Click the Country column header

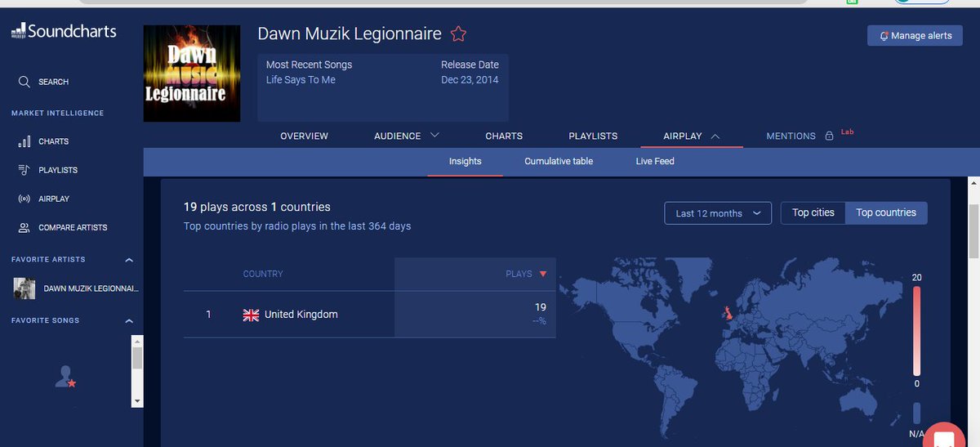pyautogui.click(x=263, y=274)
